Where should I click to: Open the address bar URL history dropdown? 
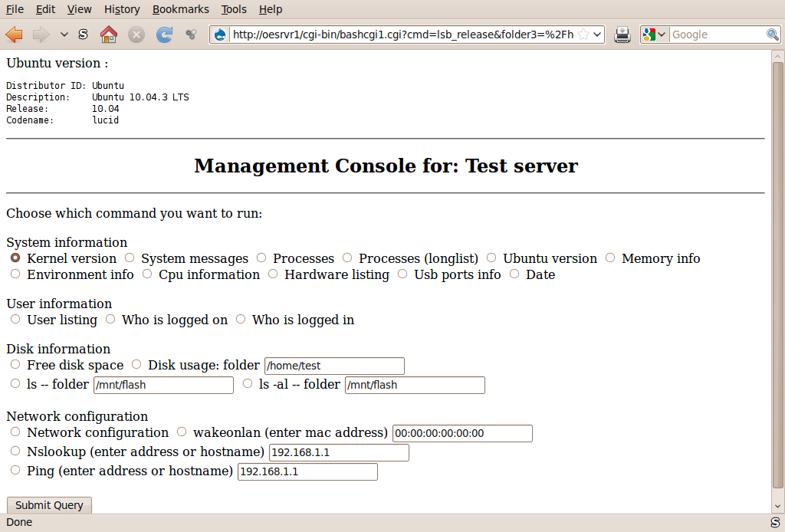pos(597,34)
